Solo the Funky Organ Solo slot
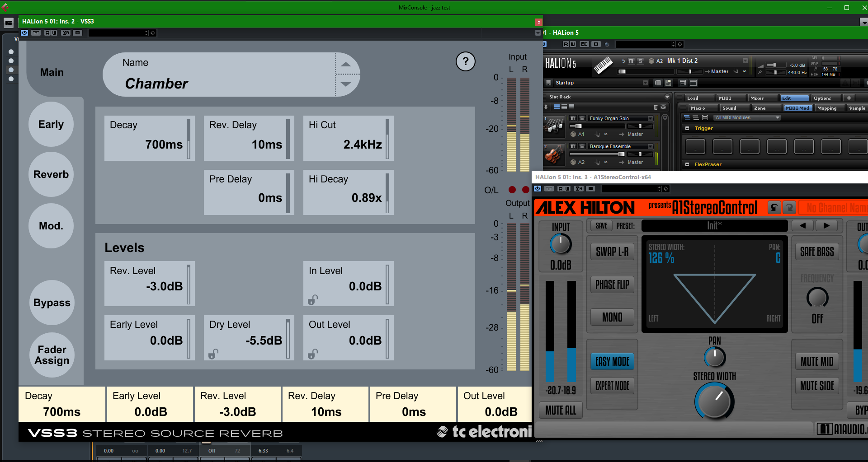868x462 pixels. [582, 118]
